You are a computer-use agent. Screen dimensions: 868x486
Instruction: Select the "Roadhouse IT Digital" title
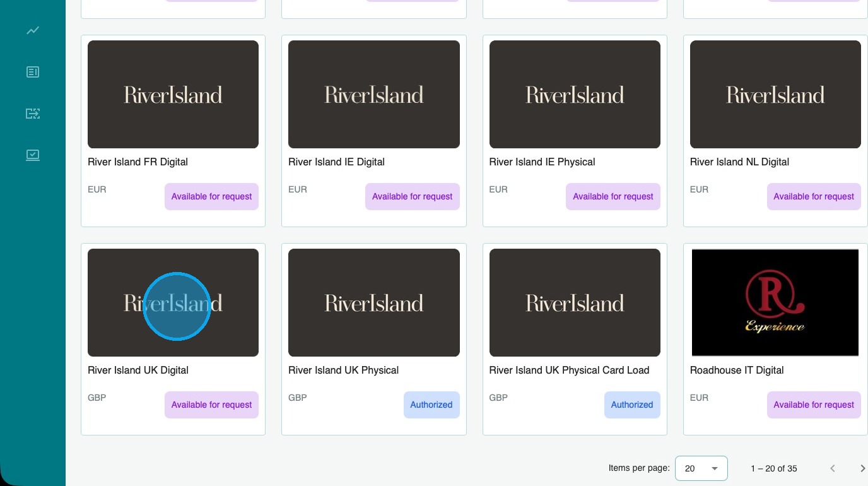[x=737, y=370]
